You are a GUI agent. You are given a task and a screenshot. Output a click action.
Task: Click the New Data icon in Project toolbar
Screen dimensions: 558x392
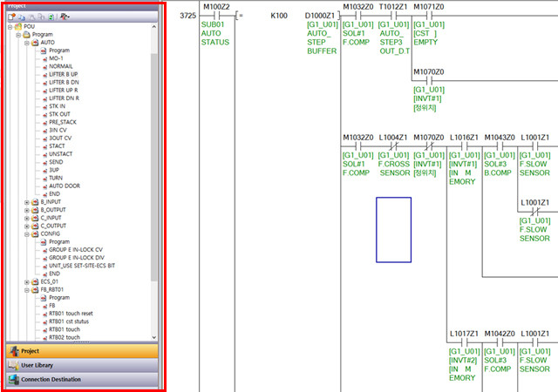(x=12, y=17)
